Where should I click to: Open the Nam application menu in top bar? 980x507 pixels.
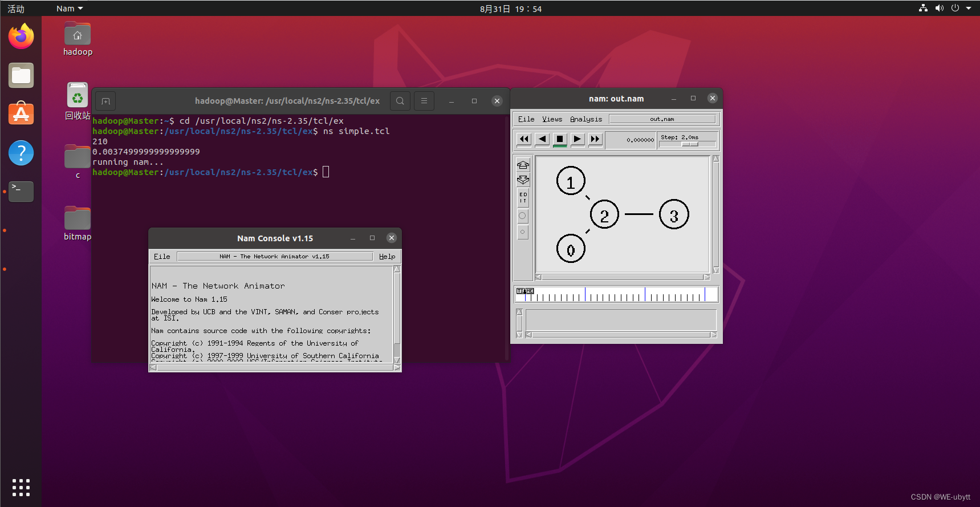pyautogui.click(x=70, y=9)
